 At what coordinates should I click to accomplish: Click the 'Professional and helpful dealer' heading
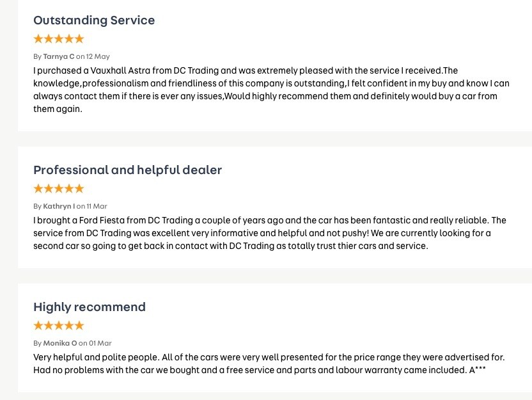[128, 170]
